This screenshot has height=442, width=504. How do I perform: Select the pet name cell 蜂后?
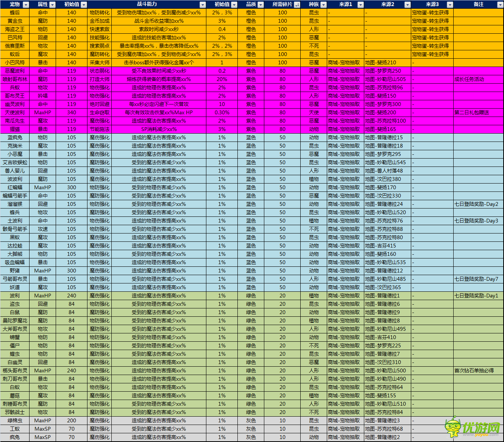[x=15, y=12]
